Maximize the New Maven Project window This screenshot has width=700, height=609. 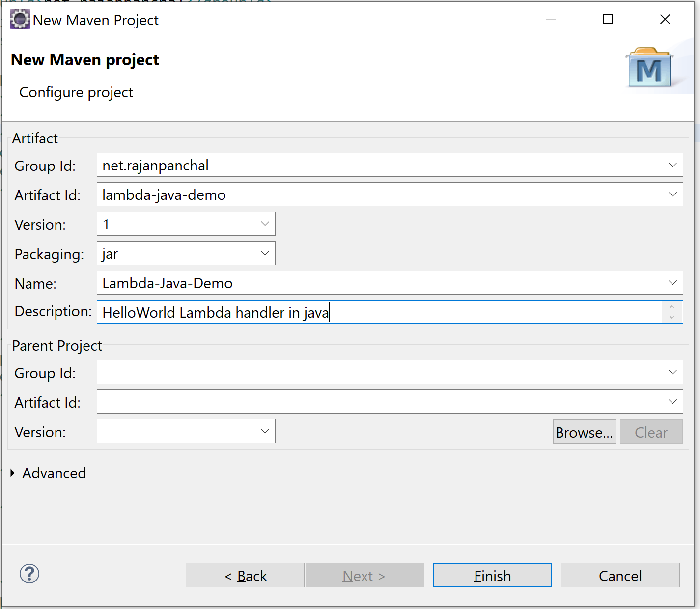(608, 20)
